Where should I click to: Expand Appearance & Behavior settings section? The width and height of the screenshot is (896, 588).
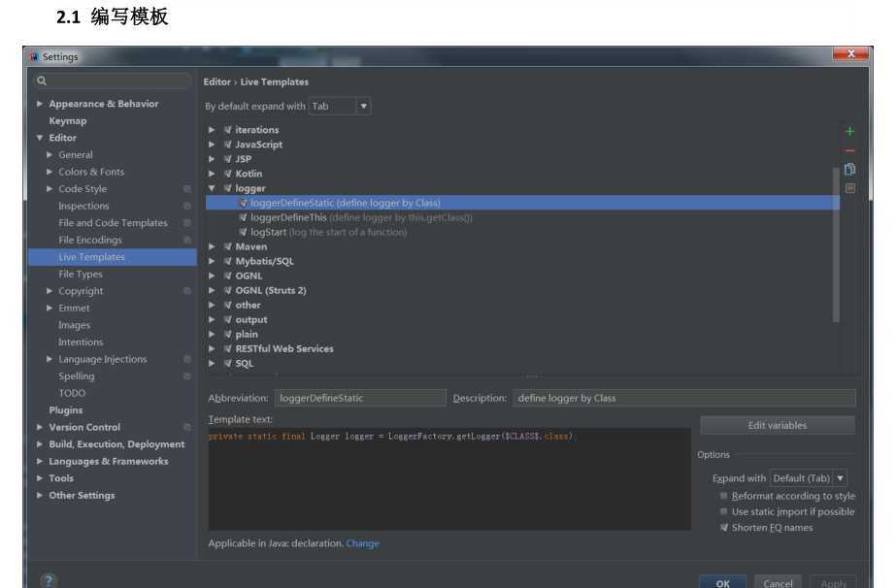(x=40, y=104)
